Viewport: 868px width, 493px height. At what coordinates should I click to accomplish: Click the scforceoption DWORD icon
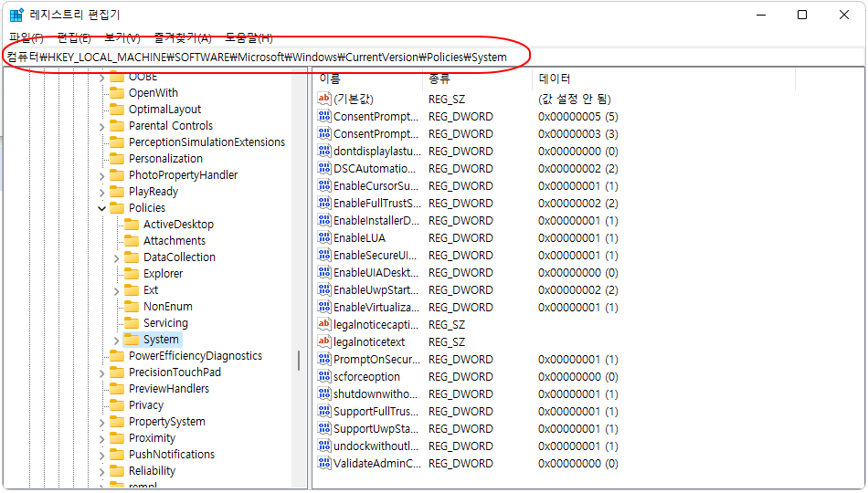point(324,376)
